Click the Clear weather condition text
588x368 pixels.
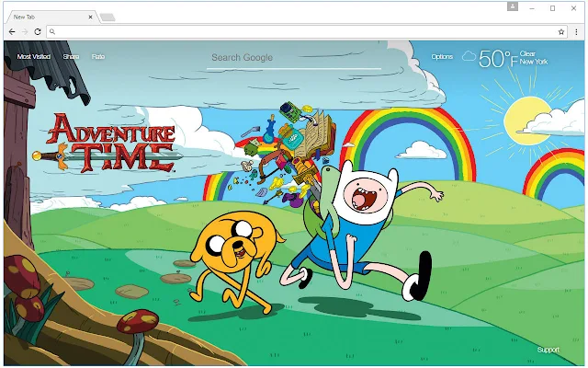[527, 53]
